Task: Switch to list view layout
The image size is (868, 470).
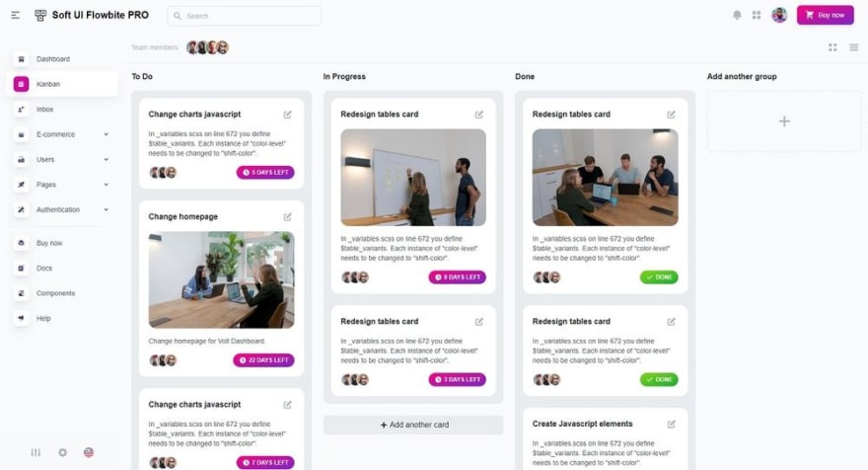Action: coord(853,47)
